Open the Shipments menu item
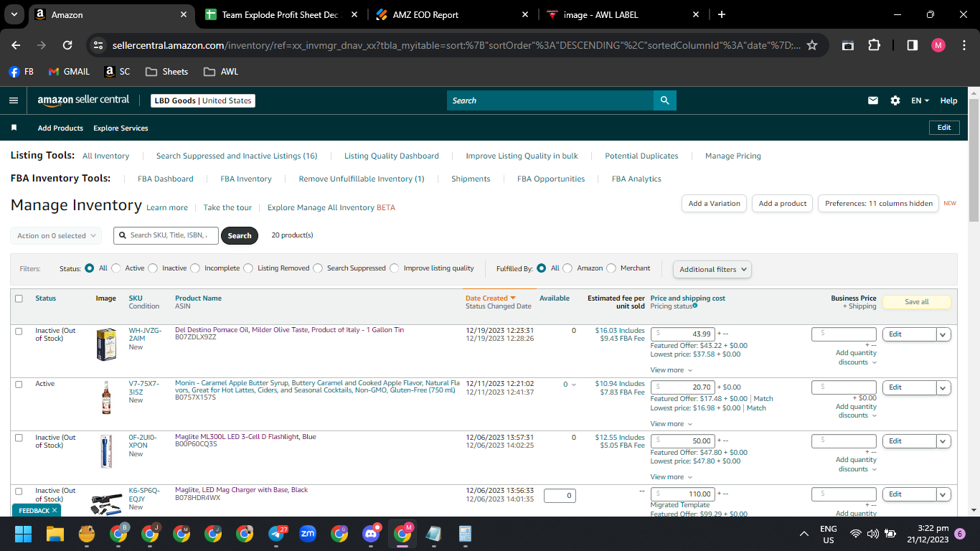The image size is (980, 551). 471,179
